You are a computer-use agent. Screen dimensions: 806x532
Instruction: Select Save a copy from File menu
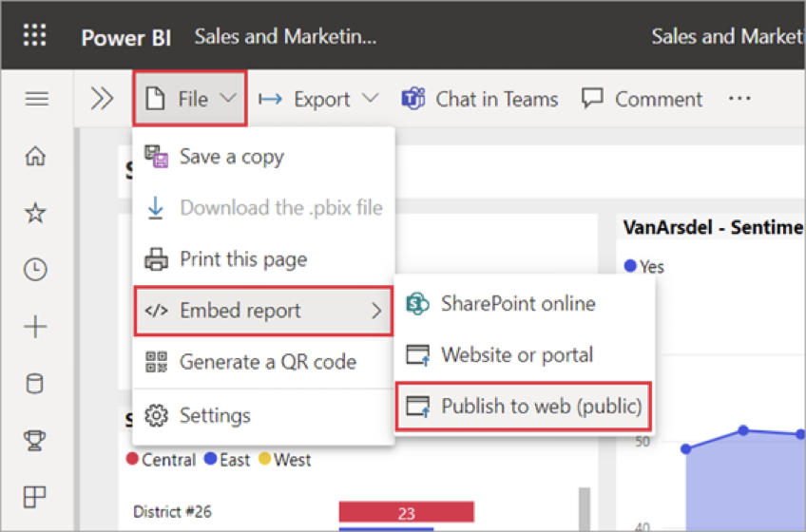coord(231,157)
